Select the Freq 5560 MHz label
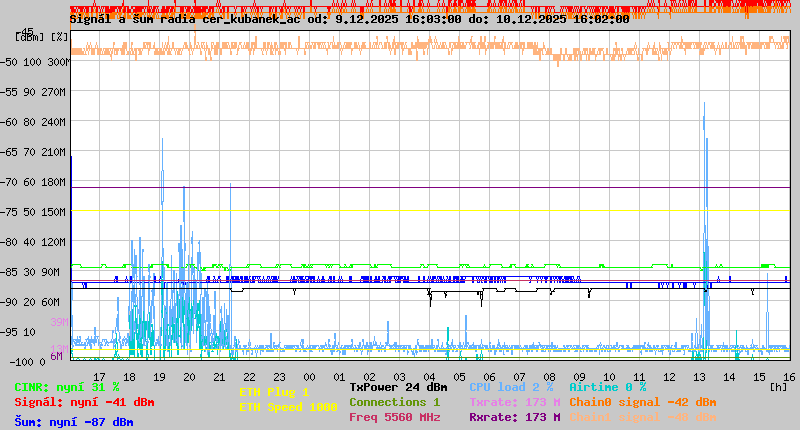Viewport: 800px width, 430px height. pos(394,417)
